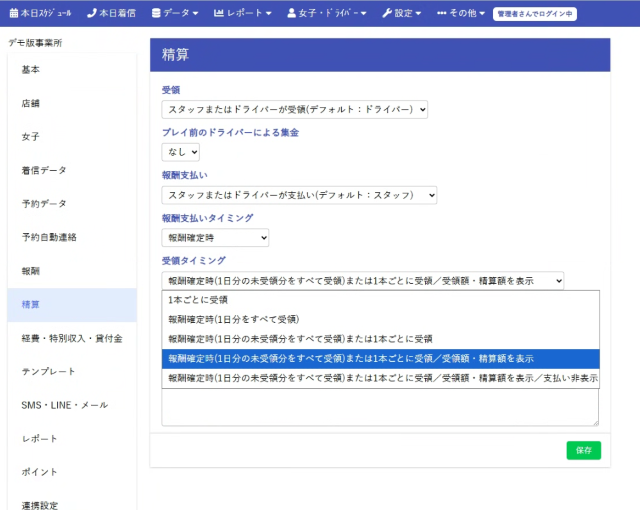Click the phone icon beside 本日着信

(x=92, y=13)
